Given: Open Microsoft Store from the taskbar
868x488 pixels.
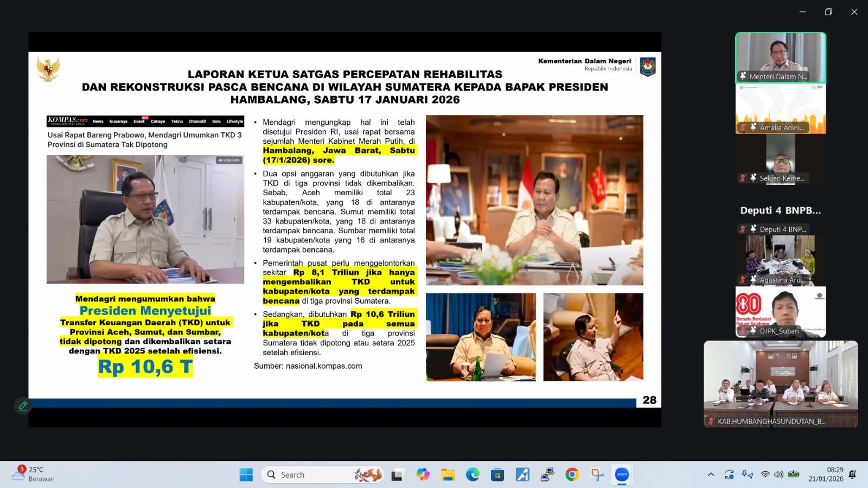Looking at the screenshot, I should point(497,474).
